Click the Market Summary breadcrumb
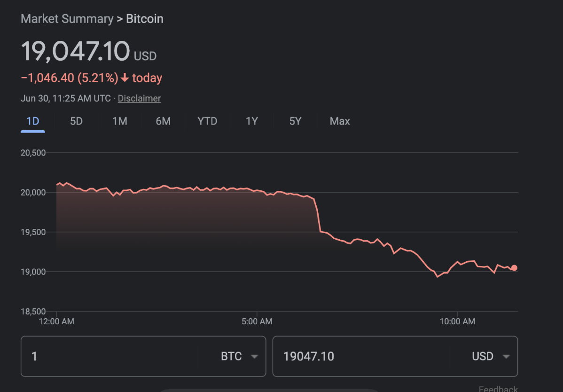The image size is (563, 392). pyautogui.click(x=67, y=19)
